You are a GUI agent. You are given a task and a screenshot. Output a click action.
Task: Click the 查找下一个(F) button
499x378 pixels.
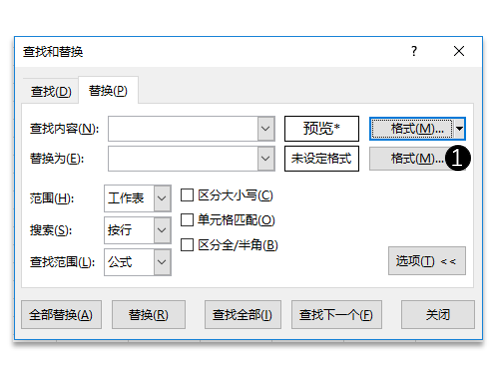click(336, 315)
